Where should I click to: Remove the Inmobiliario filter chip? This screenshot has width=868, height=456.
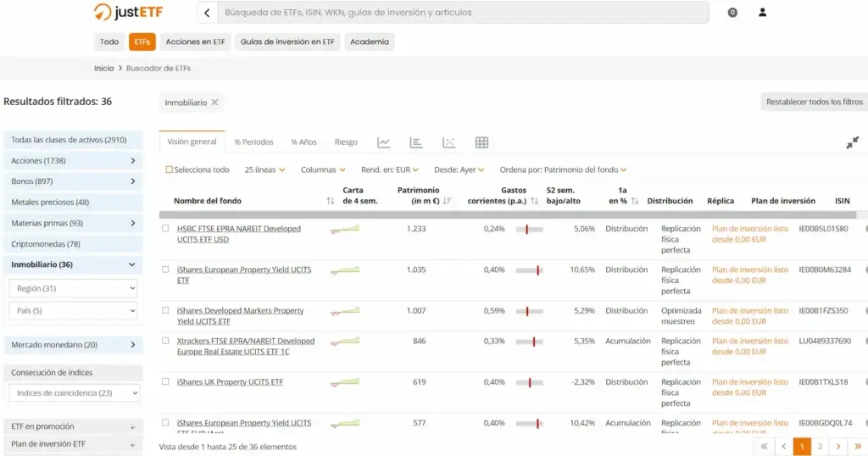coord(214,103)
